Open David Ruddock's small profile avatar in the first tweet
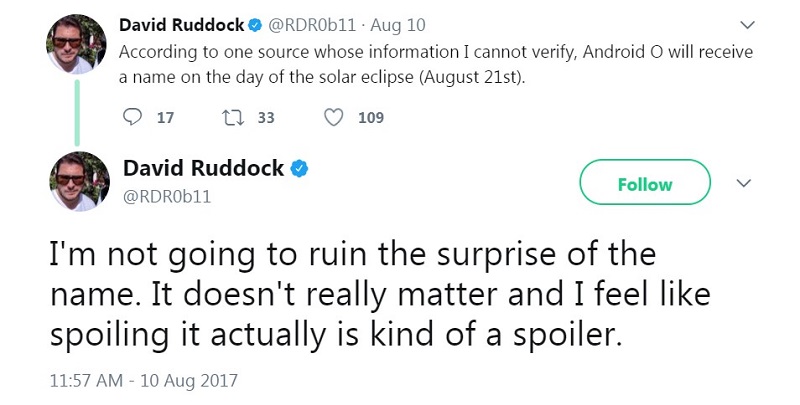800x405 pixels. tap(78, 47)
